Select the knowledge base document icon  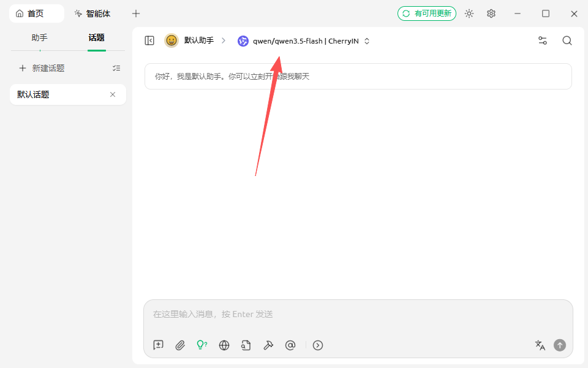[246, 345]
